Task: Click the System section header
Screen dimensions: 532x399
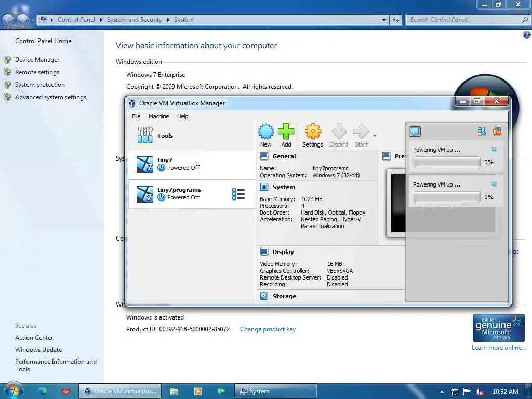Action: 284,187
